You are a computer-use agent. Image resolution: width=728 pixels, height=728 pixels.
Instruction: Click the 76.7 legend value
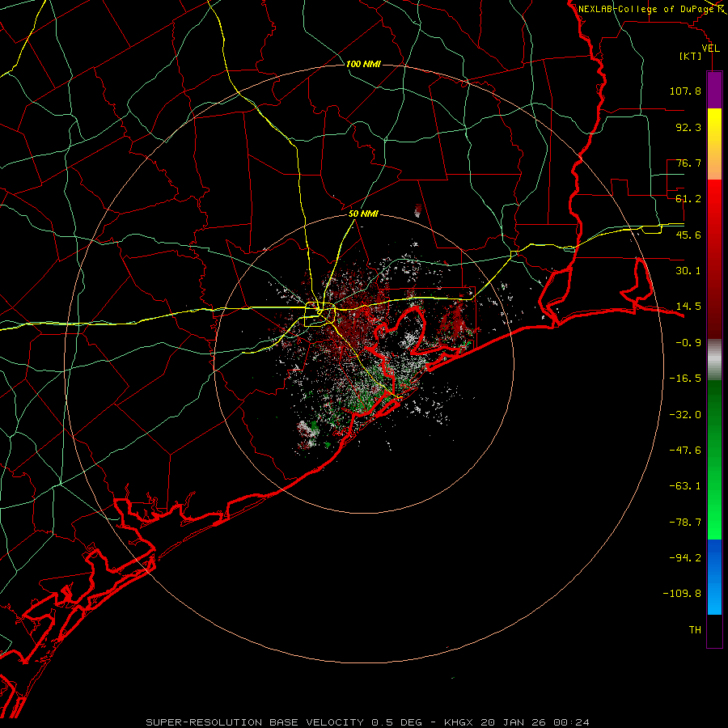tap(688, 163)
